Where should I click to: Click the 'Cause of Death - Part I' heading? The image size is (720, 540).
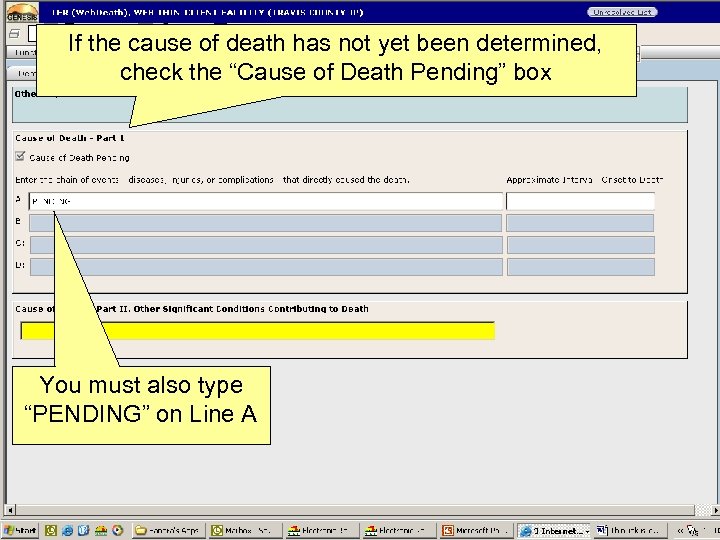(x=70, y=138)
